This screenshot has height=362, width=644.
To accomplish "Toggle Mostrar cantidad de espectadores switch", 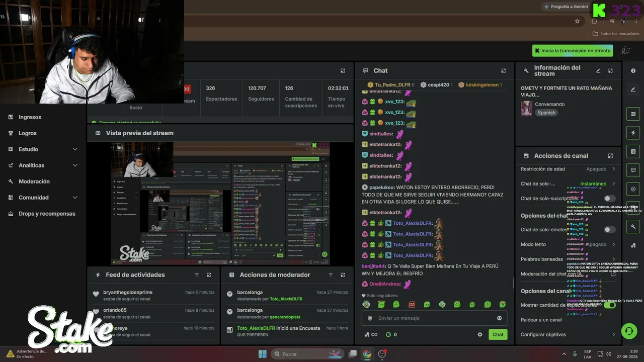I will pyautogui.click(x=610, y=305).
